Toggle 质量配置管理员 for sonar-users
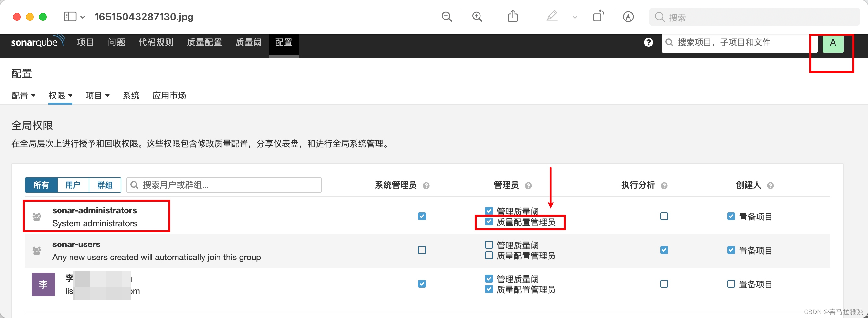Viewport: 868px width, 318px height. [489, 256]
